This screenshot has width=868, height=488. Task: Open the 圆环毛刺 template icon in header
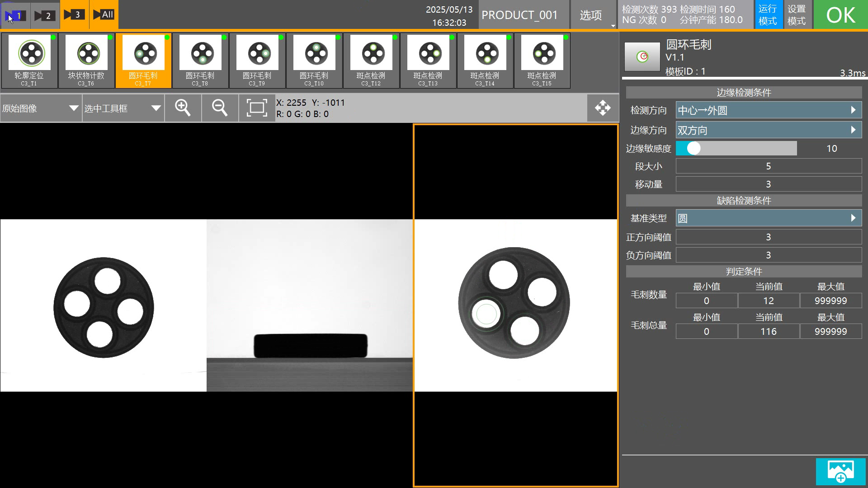pos(642,56)
